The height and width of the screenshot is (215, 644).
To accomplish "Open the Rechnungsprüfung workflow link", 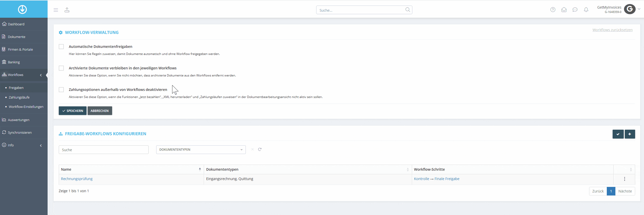I will pos(77,179).
